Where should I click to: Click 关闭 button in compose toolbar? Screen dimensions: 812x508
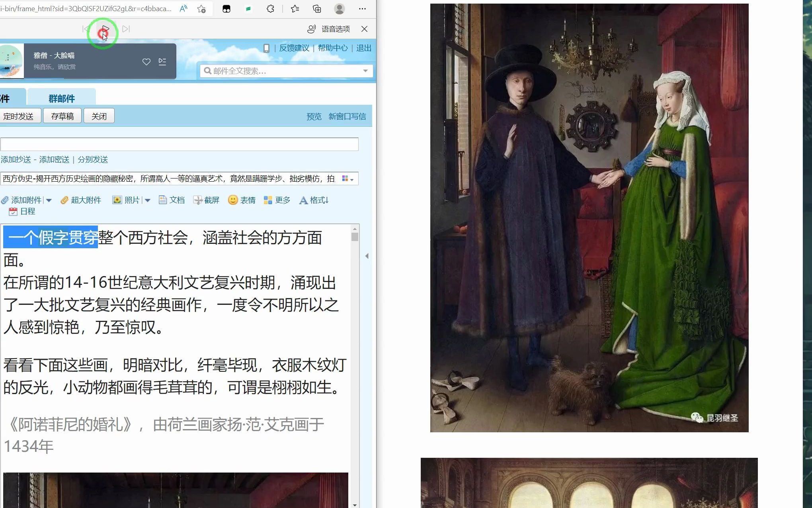99,116
